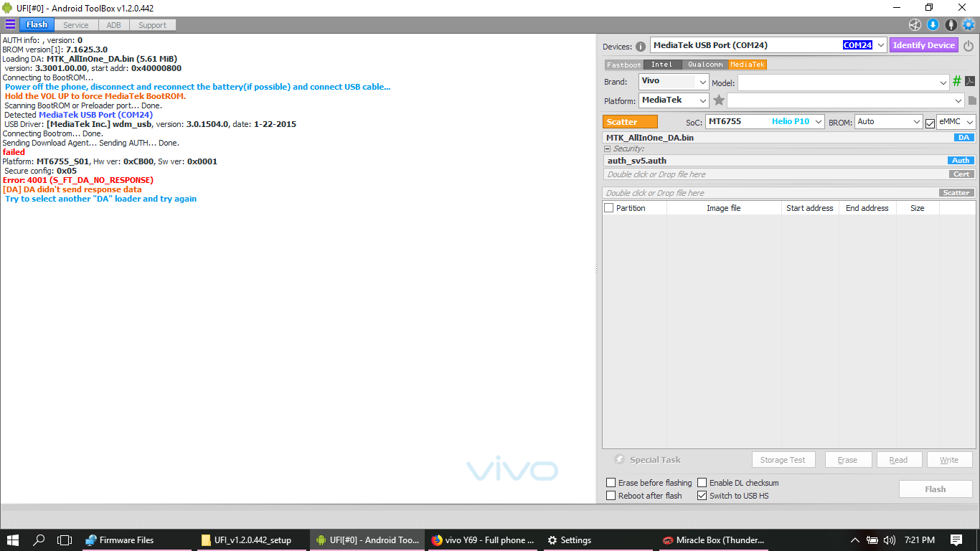Screen dimensions: 980x551
Task: Select the MediaTek mode tab
Action: [748, 65]
